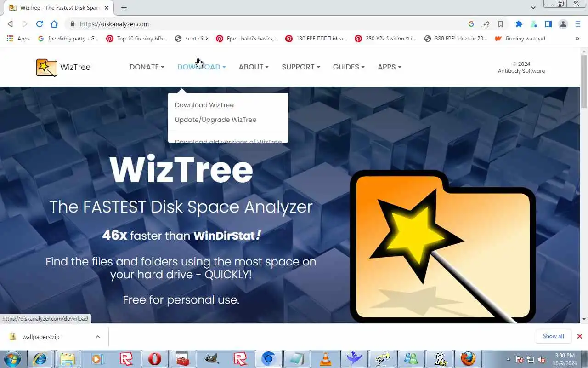Open '280 Y2k fashion' bookmark
This screenshot has width=588, height=368.
[x=386, y=39]
